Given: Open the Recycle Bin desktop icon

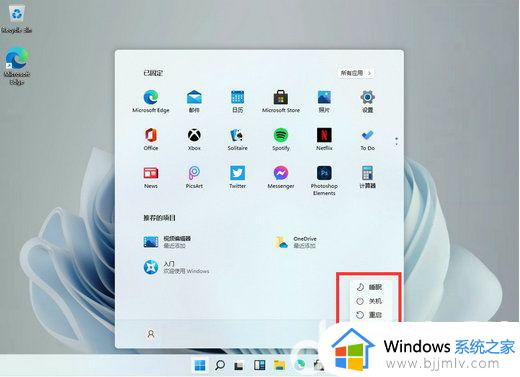Looking at the screenshot, I should click(16, 19).
